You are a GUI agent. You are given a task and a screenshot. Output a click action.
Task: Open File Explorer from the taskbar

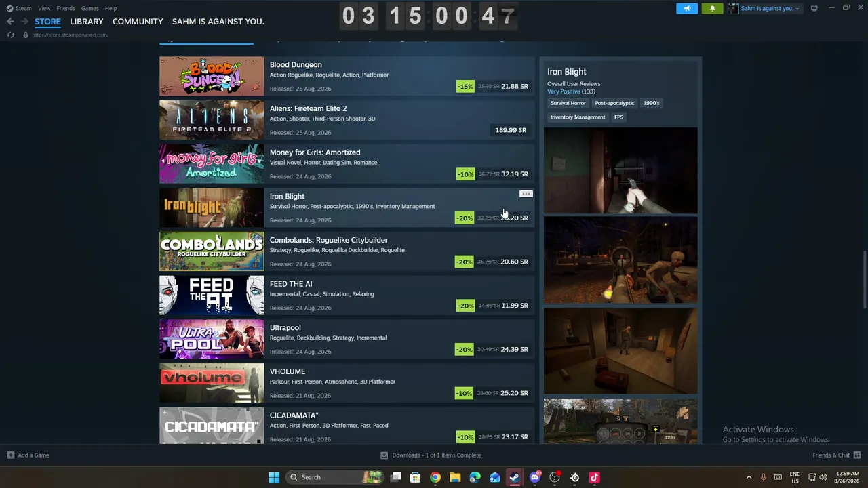click(455, 477)
